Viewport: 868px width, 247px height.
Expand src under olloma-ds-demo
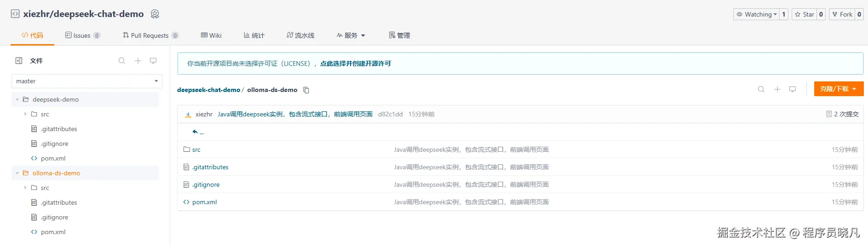pyautogui.click(x=25, y=188)
